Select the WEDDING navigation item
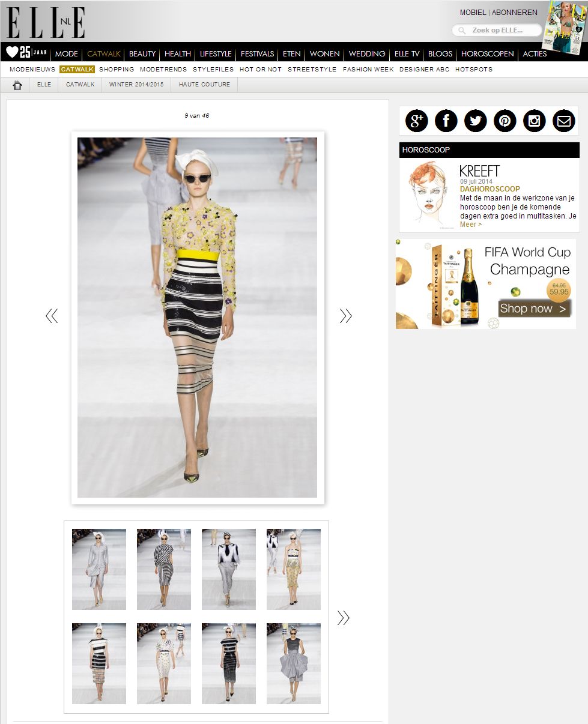588x724 pixels. click(x=366, y=54)
